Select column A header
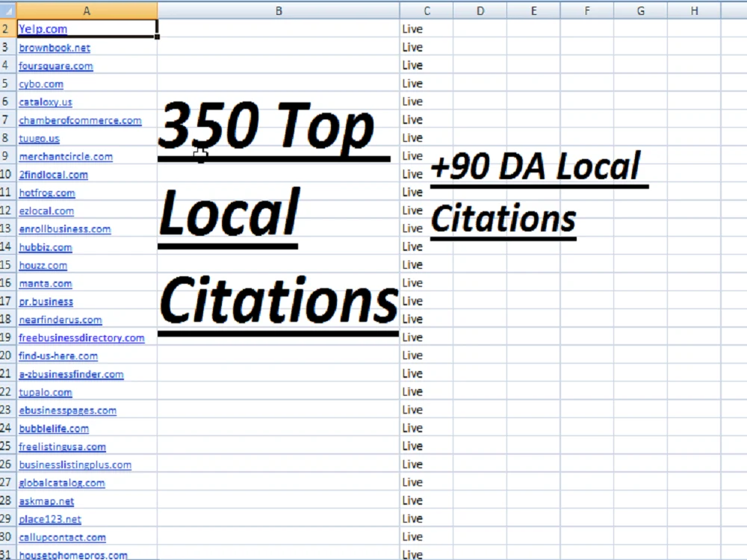The height and width of the screenshot is (560, 747). (87, 10)
